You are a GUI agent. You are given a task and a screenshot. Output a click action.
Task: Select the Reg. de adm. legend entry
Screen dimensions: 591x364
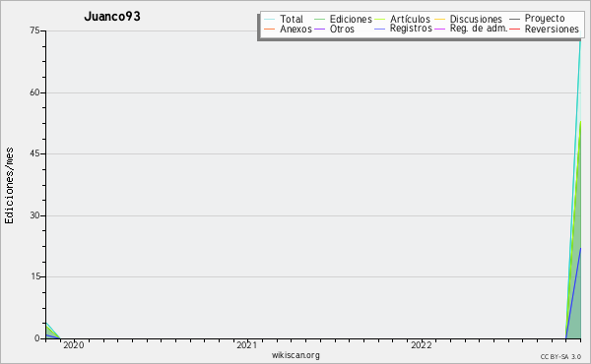pyautogui.click(x=479, y=29)
